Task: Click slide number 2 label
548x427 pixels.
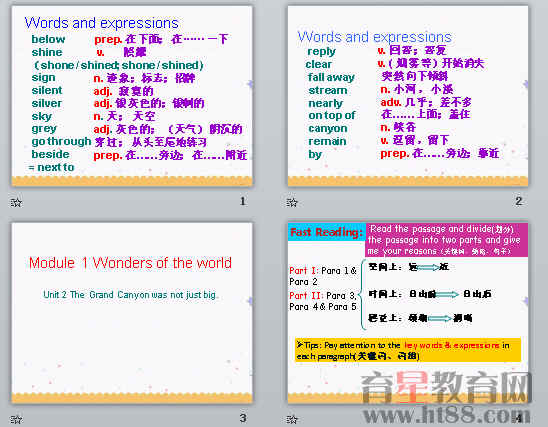Action: click(519, 201)
